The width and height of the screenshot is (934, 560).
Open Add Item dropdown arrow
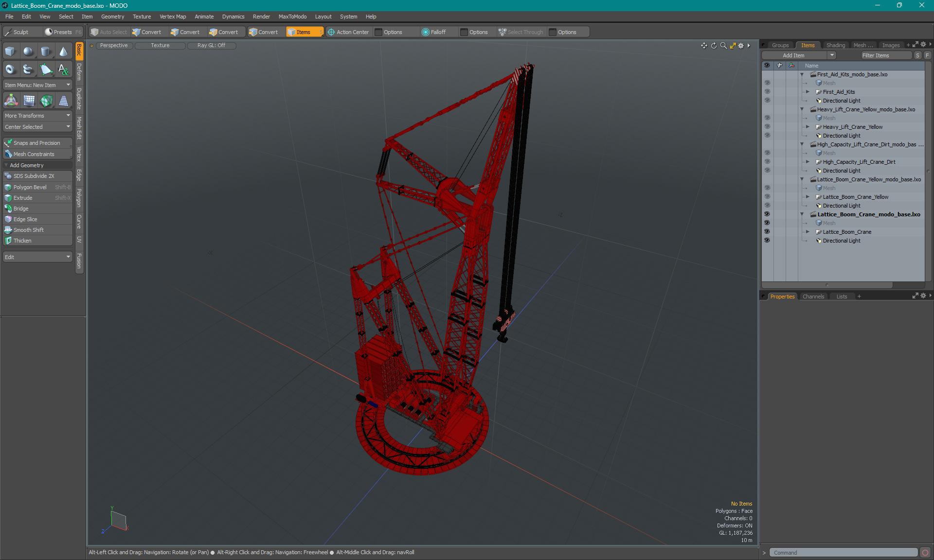click(x=832, y=55)
